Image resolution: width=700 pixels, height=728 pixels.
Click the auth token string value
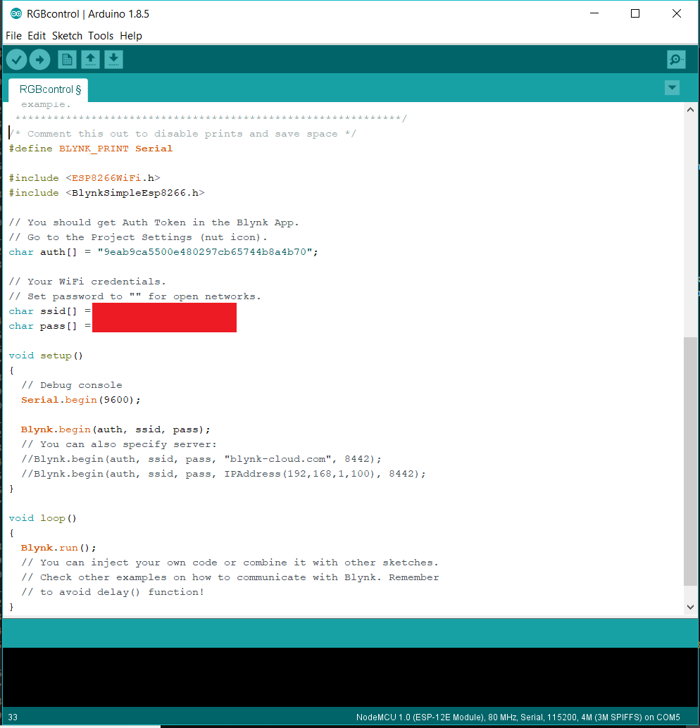coord(205,252)
